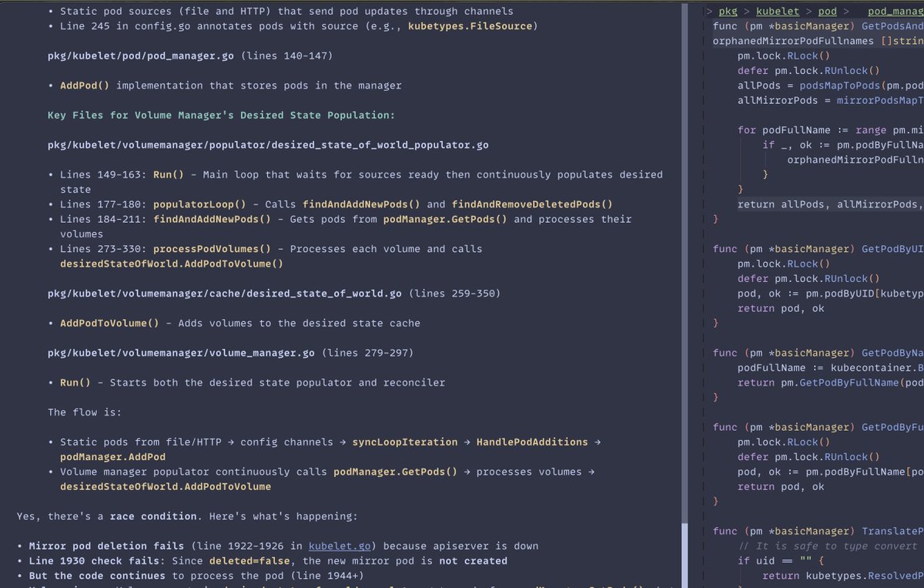Click bold text 'race condition'
Image resolution: width=924 pixels, height=588 pixels.
click(153, 516)
